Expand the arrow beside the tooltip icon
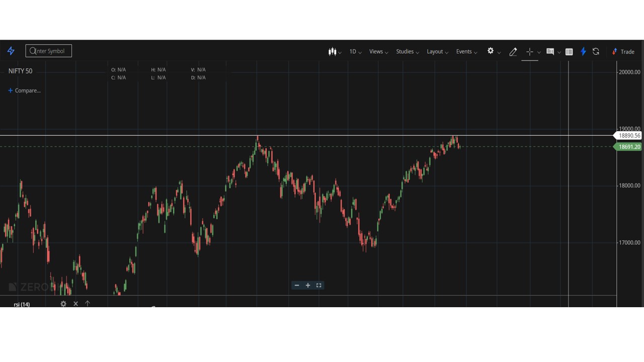This screenshot has height=362, width=644. click(559, 52)
